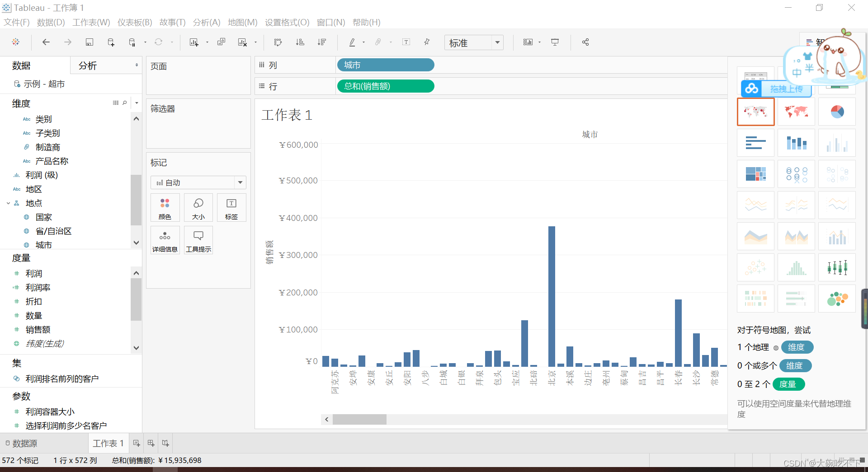Select the packed bubbles chart type
The width and height of the screenshot is (868, 472).
pos(837,299)
